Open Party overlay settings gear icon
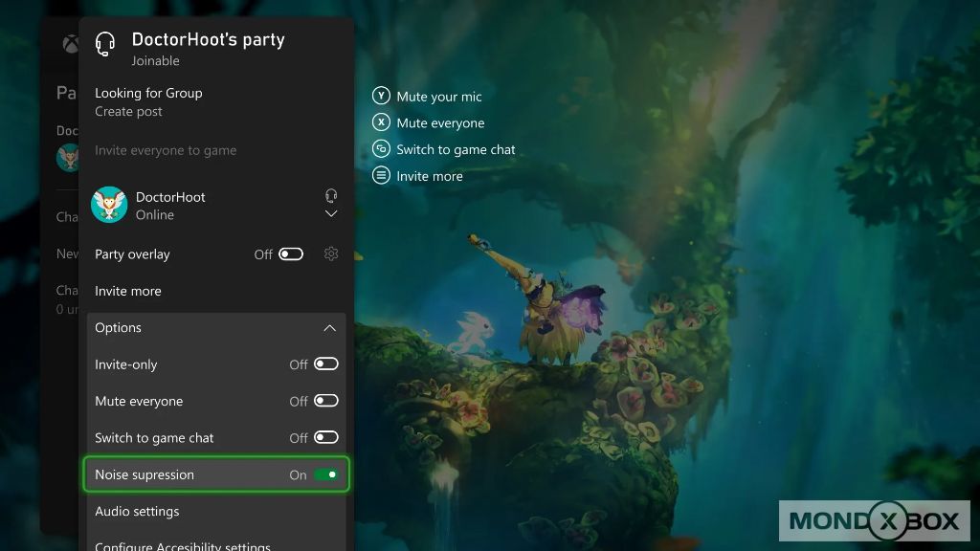 (x=331, y=253)
